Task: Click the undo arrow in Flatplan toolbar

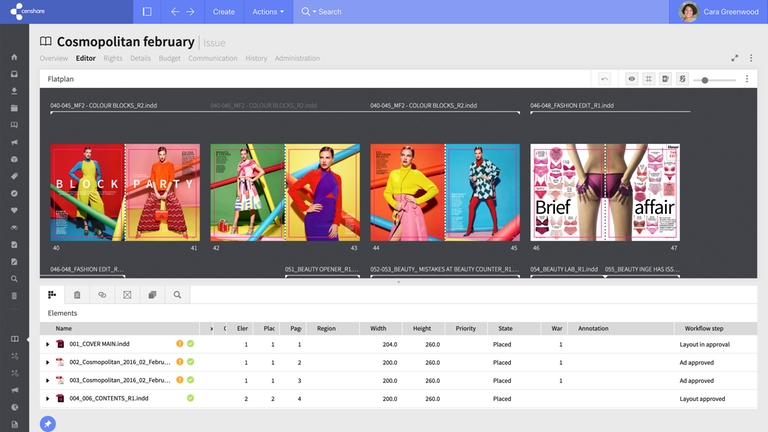Action: click(x=604, y=79)
